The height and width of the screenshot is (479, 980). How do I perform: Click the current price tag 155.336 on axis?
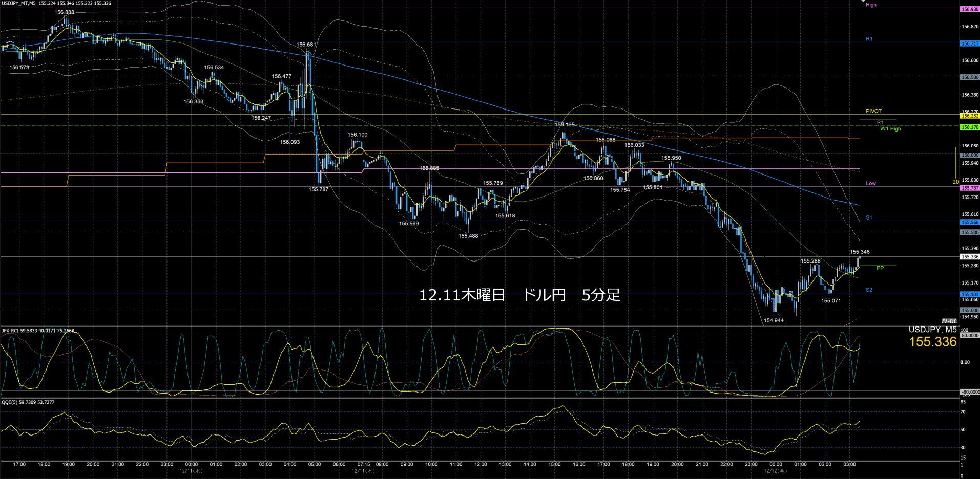coord(970,257)
